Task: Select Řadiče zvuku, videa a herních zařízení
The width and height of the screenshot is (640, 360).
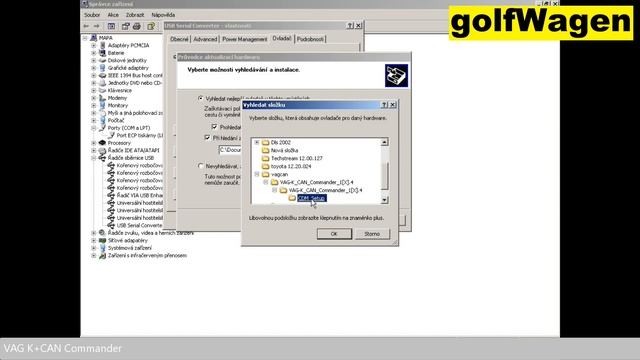Action: click(151, 233)
